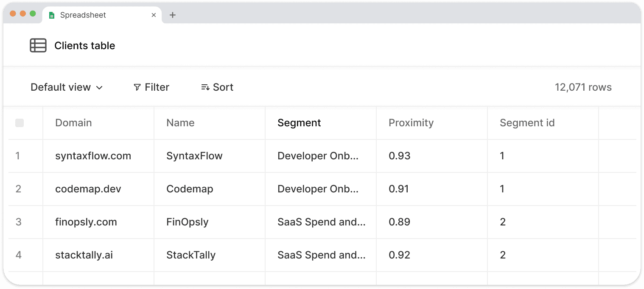The height and width of the screenshot is (289, 644).
Task: Click the Clients table grid icon
Action: pos(38,45)
